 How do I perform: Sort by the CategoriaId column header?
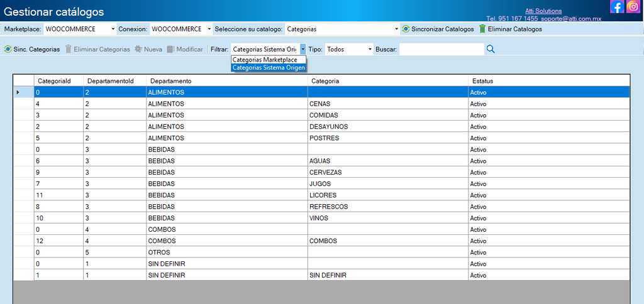(x=58, y=81)
